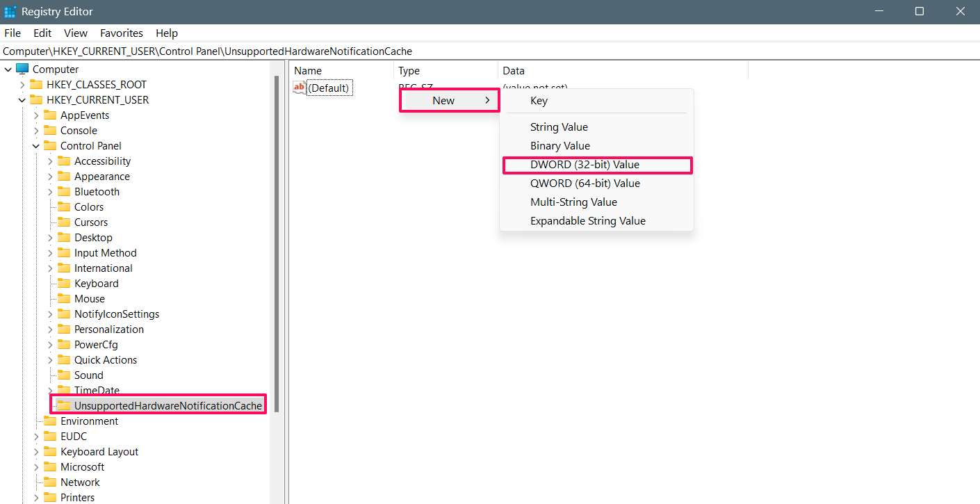Open the File menu
This screenshot has height=504, width=980.
(13, 33)
